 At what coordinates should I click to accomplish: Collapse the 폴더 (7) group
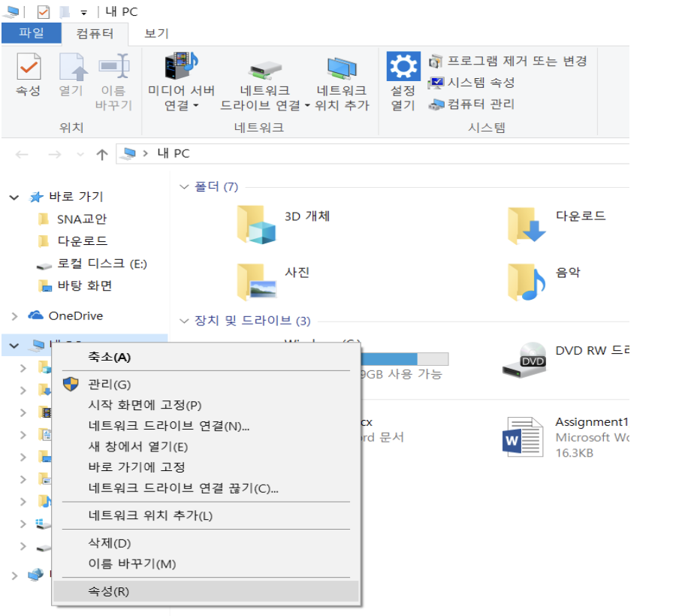click(184, 187)
